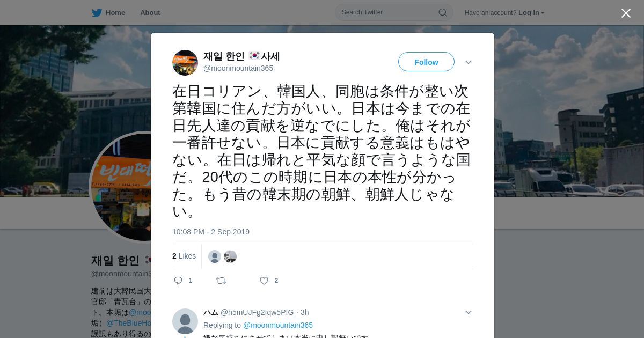The height and width of the screenshot is (338, 644).
Task: Follow @moonmountain365 account
Action: (426, 62)
